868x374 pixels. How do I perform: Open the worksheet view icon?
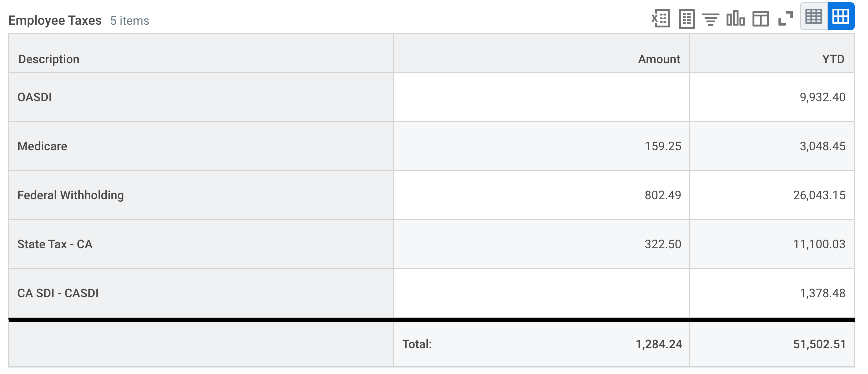[x=686, y=19]
